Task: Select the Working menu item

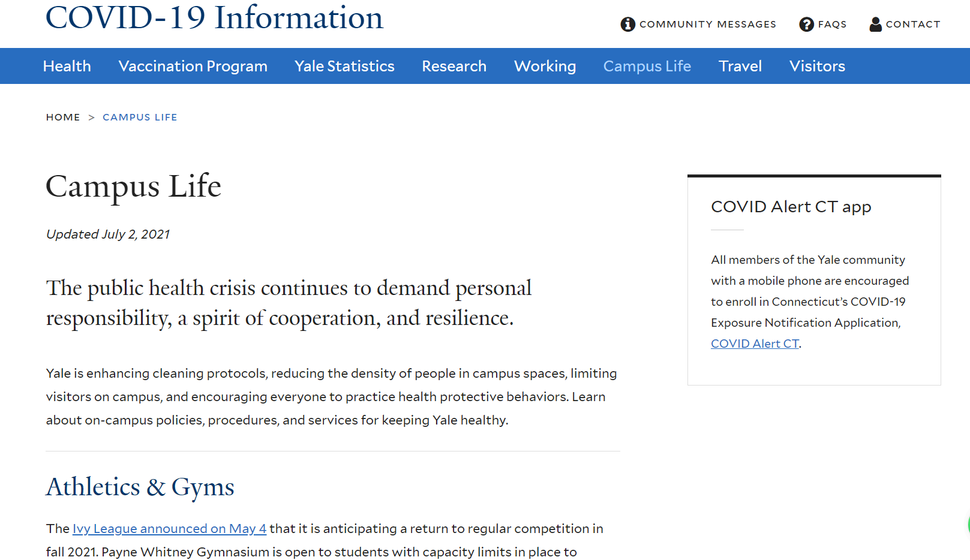Action: point(545,66)
